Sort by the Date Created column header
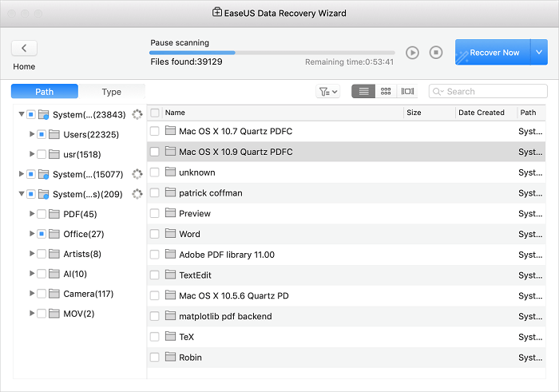The width and height of the screenshot is (559, 392). (486, 113)
